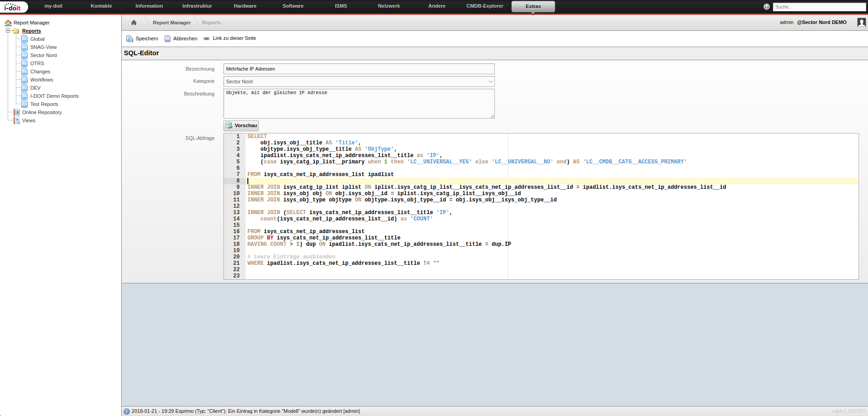Open DEV report category
Image resolution: width=868 pixels, height=416 pixels.
(x=35, y=88)
